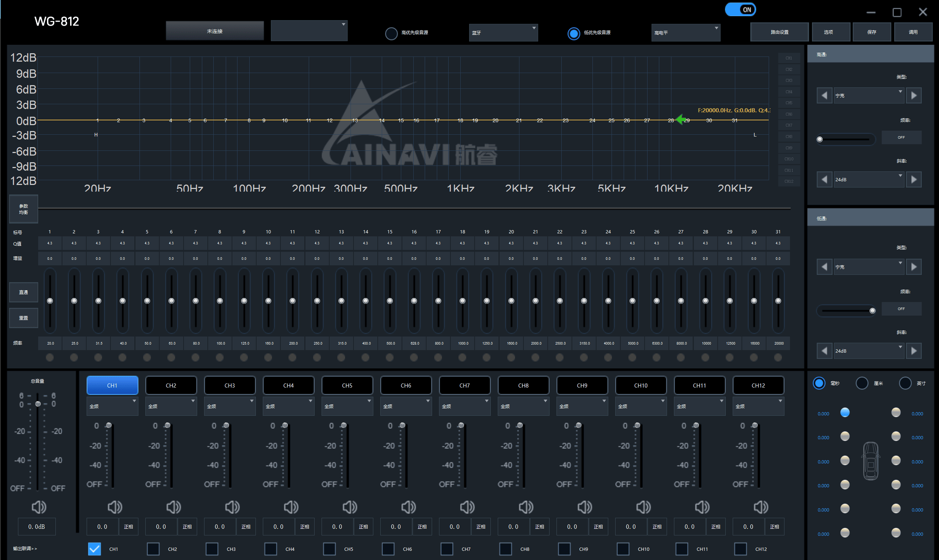Open high-pass slope 24dB dropdown

[x=869, y=179]
